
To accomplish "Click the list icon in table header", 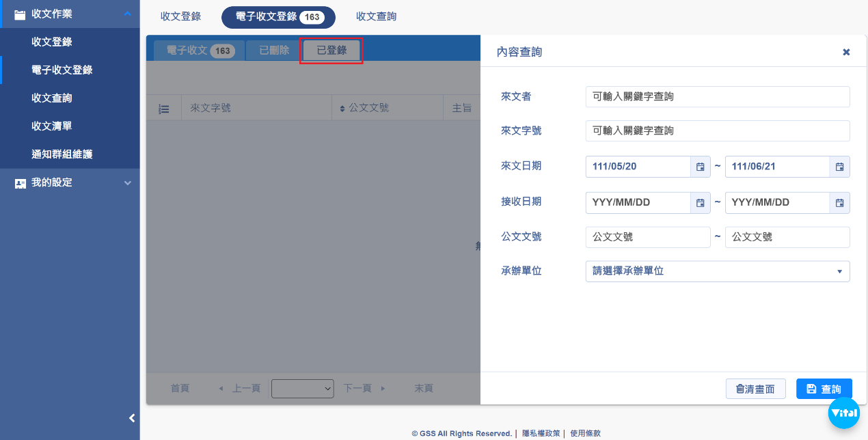I will click(x=163, y=109).
